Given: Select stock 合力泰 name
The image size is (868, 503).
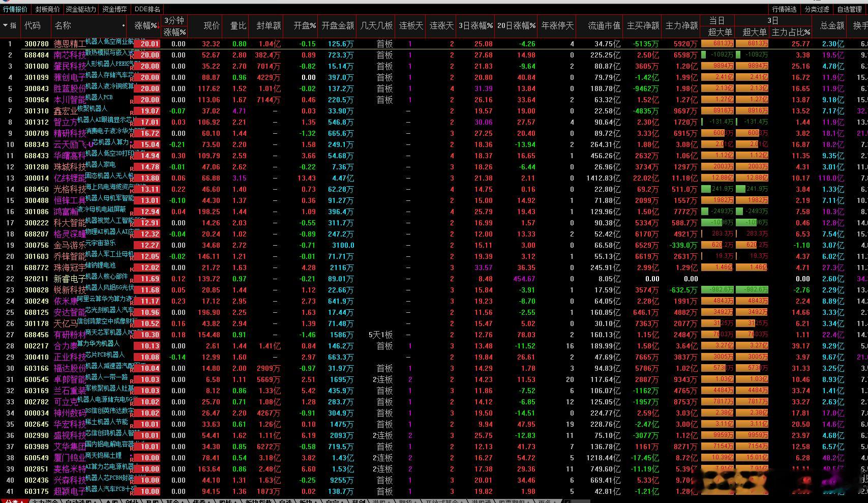Looking at the screenshot, I should tap(65, 346).
